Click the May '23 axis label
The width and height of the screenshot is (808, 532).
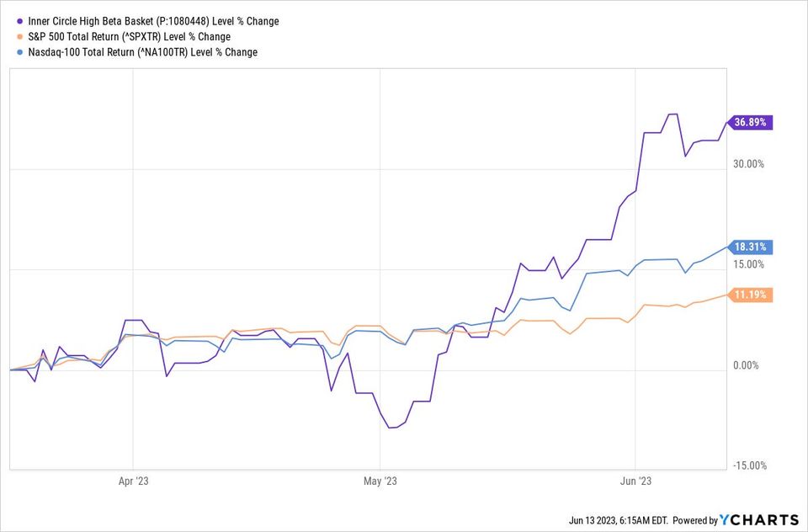click(x=380, y=481)
